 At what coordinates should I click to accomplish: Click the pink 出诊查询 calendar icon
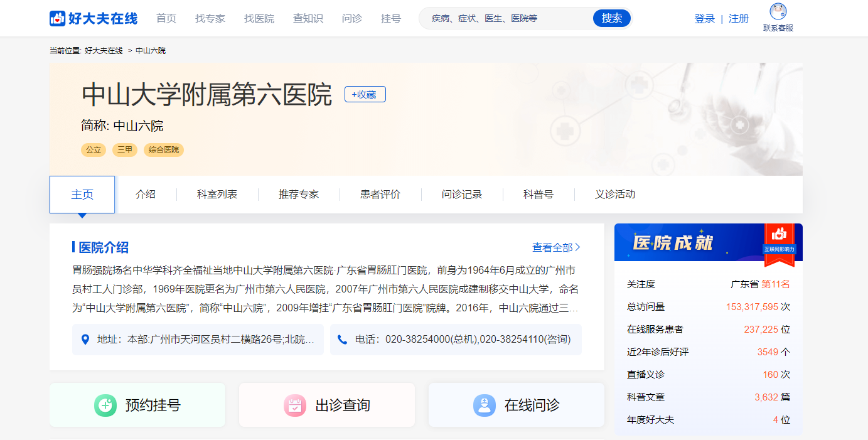294,405
